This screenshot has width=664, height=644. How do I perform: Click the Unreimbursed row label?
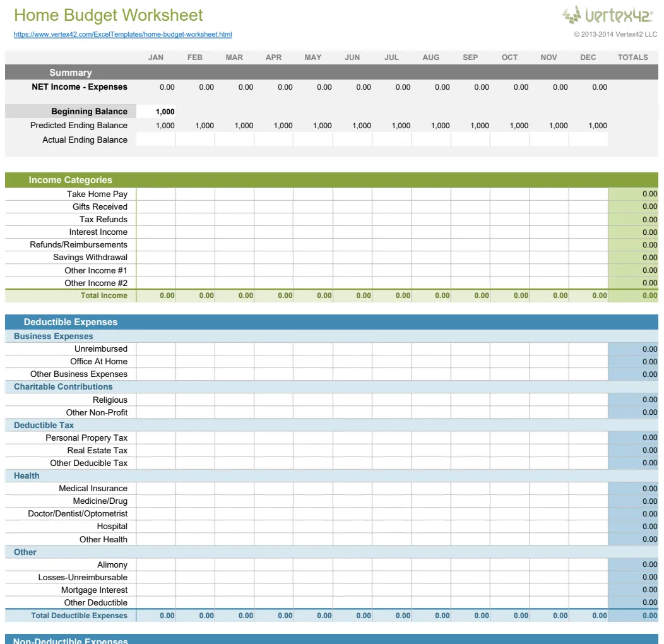(x=101, y=349)
